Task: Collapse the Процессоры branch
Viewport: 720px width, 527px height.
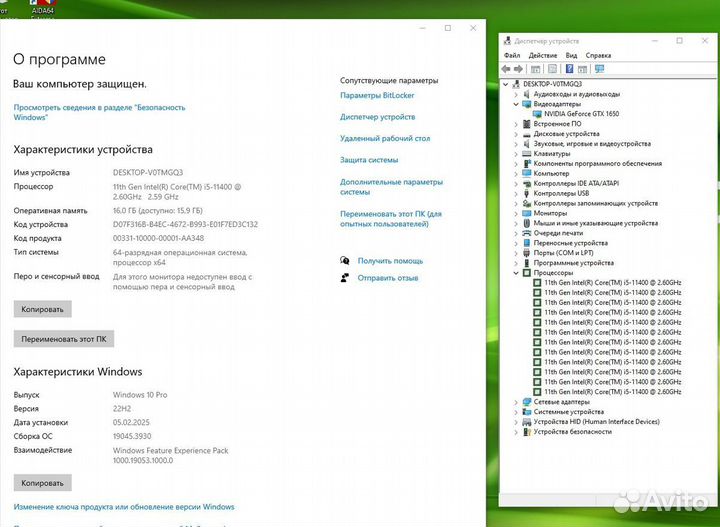Action: tap(516, 273)
